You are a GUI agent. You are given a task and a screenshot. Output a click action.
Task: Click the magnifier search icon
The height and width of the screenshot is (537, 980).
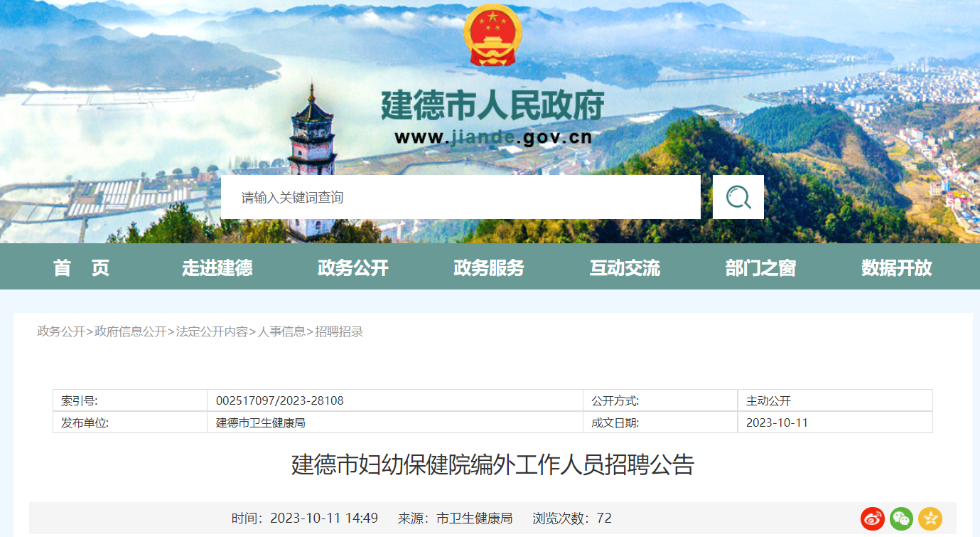pos(738,197)
